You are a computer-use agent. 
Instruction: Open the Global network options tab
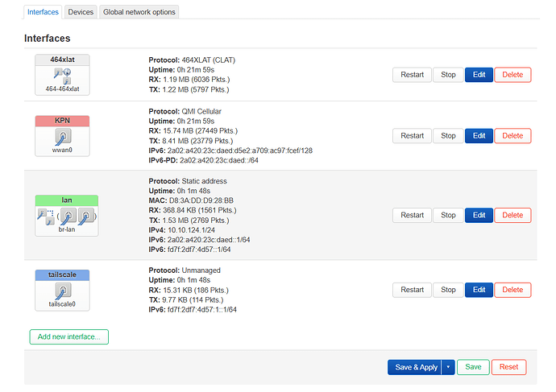(139, 12)
